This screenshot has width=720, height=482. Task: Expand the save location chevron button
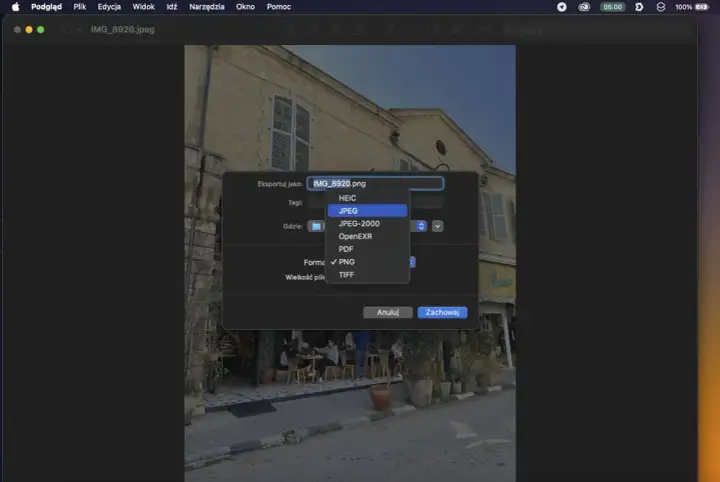(x=438, y=226)
